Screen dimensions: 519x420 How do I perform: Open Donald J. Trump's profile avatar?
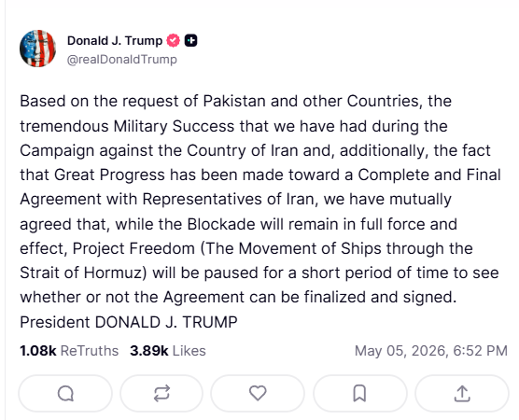[x=37, y=49]
